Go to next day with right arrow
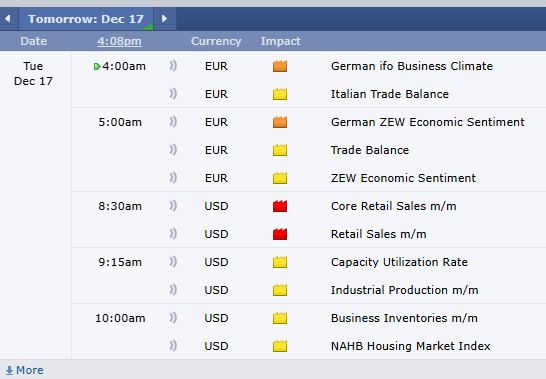This screenshot has height=379, width=546. [x=164, y=18]
